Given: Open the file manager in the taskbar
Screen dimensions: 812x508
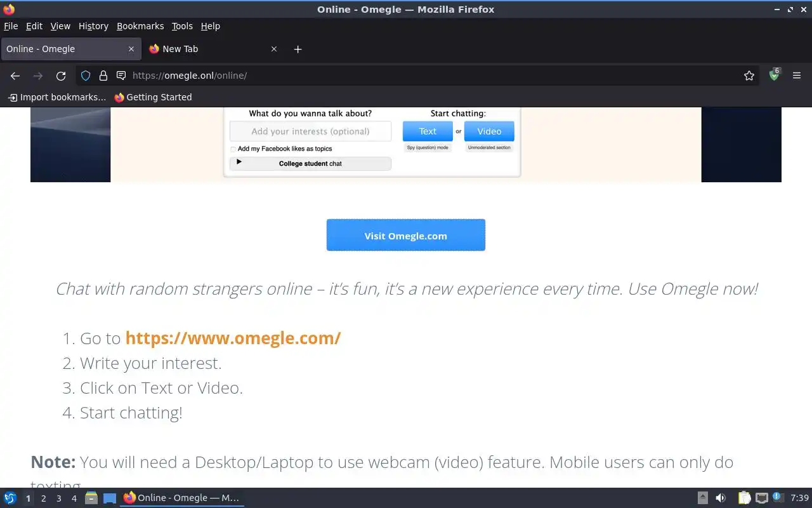Looking at the screenshot, I should [91, 498].
